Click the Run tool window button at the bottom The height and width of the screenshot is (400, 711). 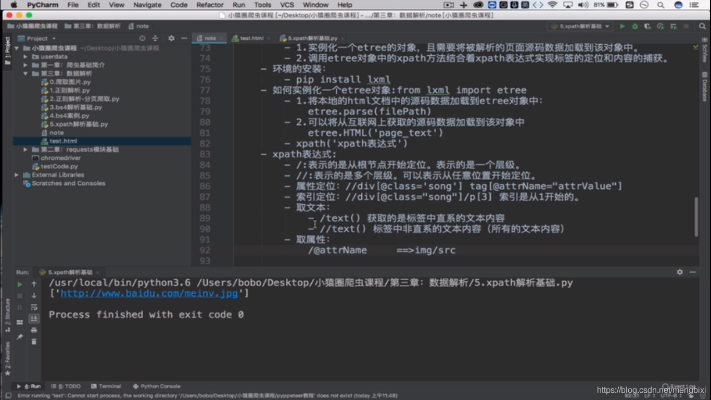[x=29, y=386]
